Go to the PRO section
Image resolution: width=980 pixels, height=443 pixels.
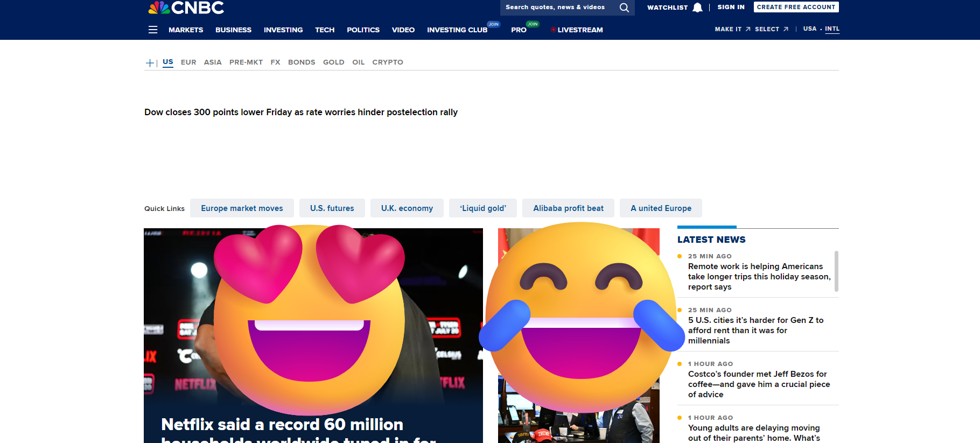point(519,30)
